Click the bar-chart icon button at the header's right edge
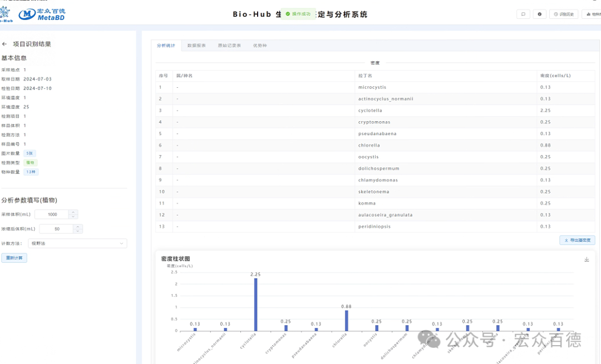This screenshot has width=601, height=364. [592, 14]
